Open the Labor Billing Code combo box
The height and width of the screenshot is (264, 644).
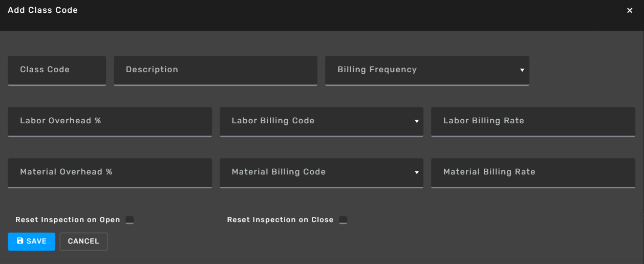coord(321,122)
